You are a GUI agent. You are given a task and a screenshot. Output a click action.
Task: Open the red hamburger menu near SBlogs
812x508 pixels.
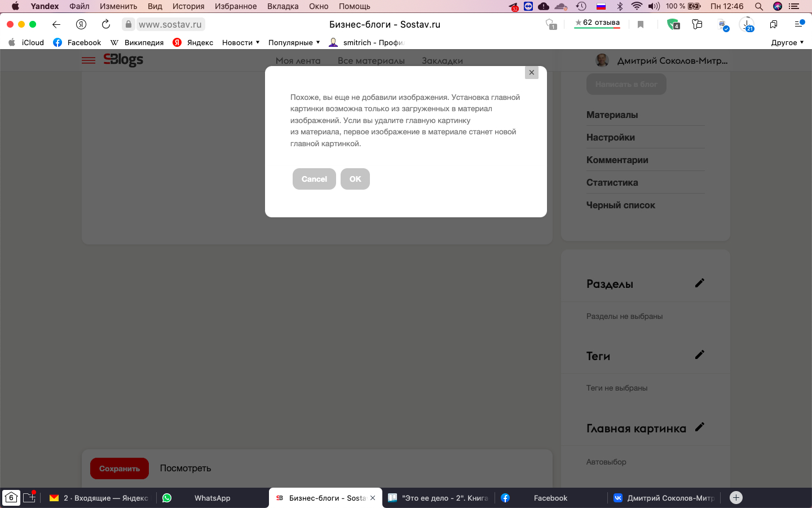point(89,60)
